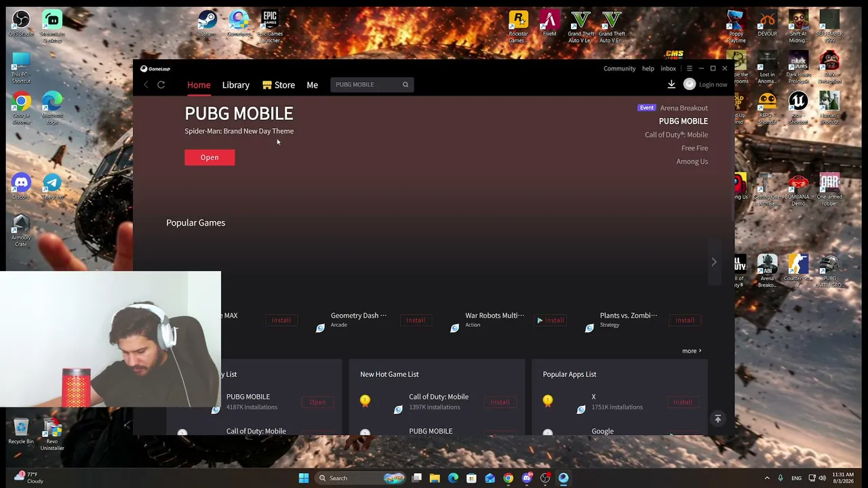Open File Explorer from the taskbar
Image resolution: width=868 pixels, height=488 pixels.
tap(435, 478)
